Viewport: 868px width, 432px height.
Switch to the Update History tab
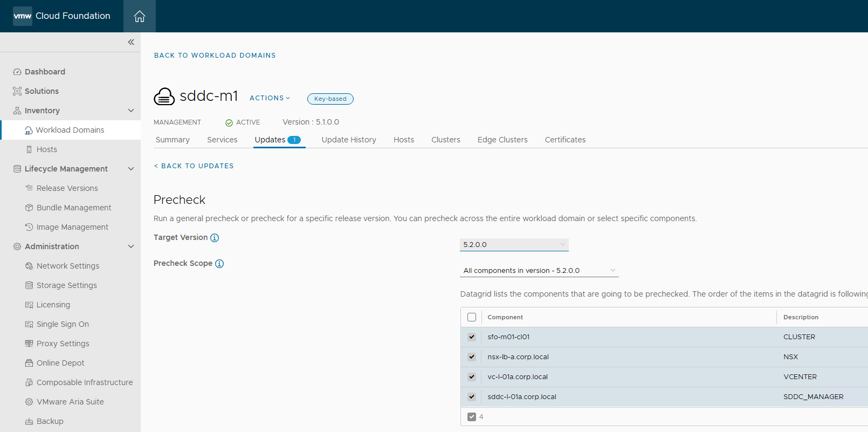click(x=349, y=140)
